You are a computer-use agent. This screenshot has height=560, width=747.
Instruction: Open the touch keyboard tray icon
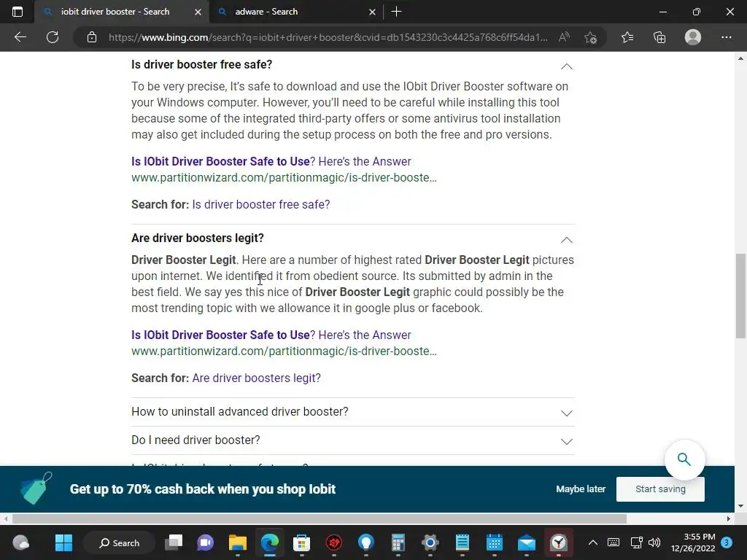click(614, 542)
